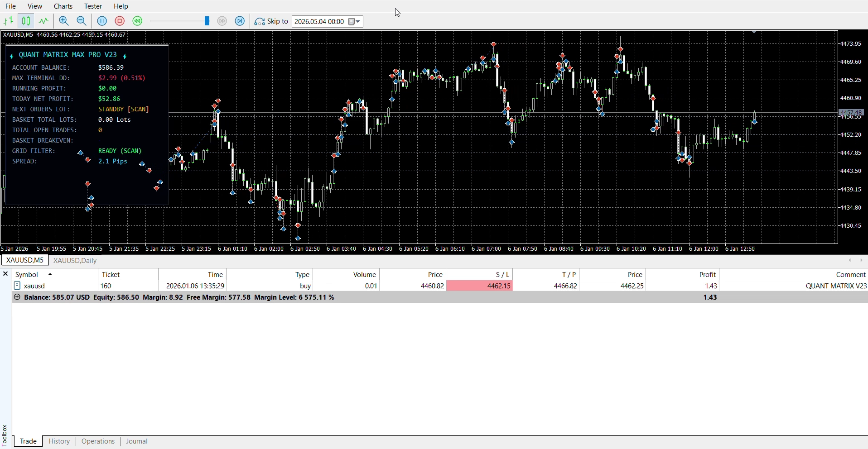
Task: Switch to the XAUUSD,Daily chart tab
Action: click(75, 261)
